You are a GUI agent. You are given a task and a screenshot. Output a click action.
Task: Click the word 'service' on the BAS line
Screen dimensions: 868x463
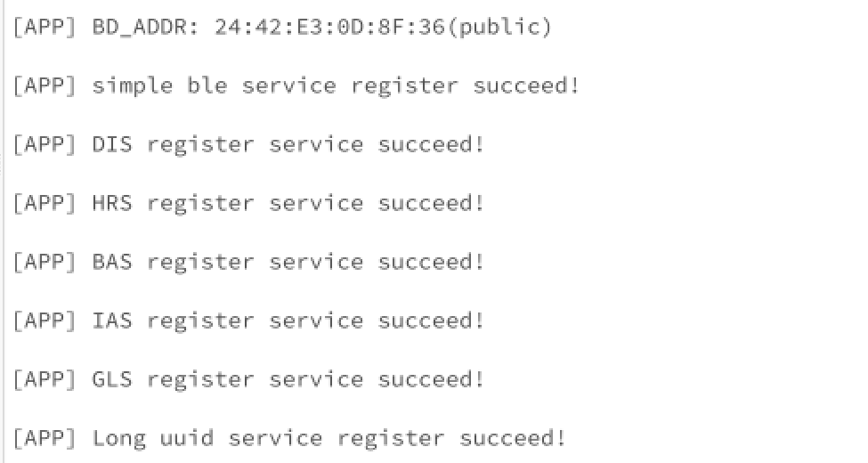point(316,263)
